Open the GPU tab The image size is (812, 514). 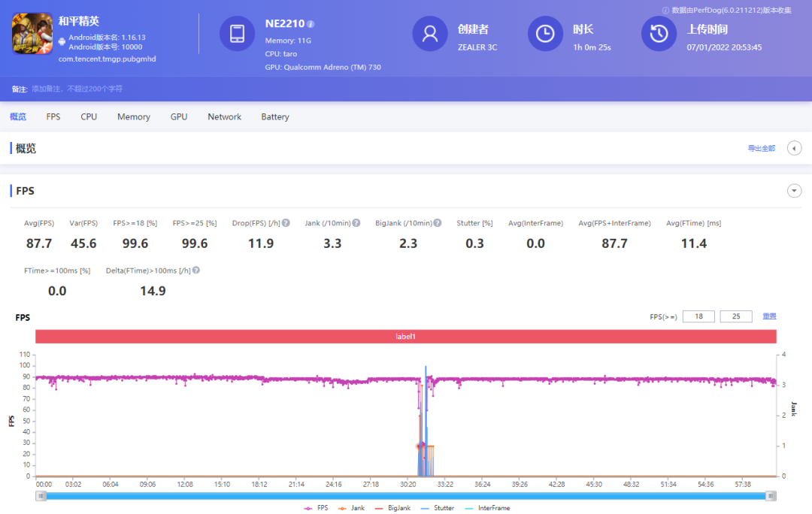click(x=179, y=117)
